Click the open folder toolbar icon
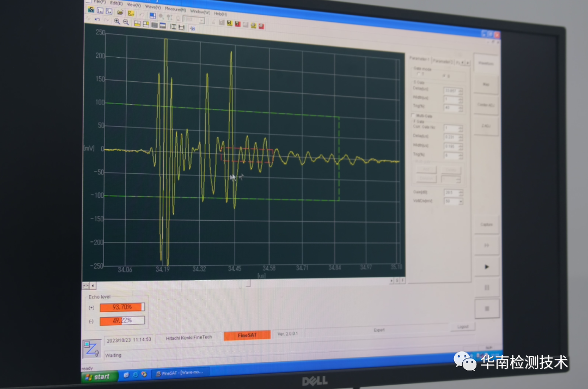 coord(120,12)
